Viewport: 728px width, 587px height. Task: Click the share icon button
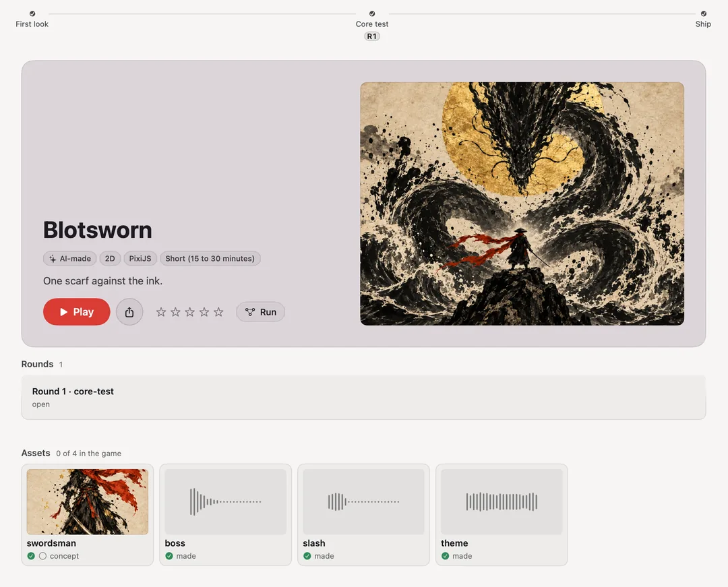point(129,312)
